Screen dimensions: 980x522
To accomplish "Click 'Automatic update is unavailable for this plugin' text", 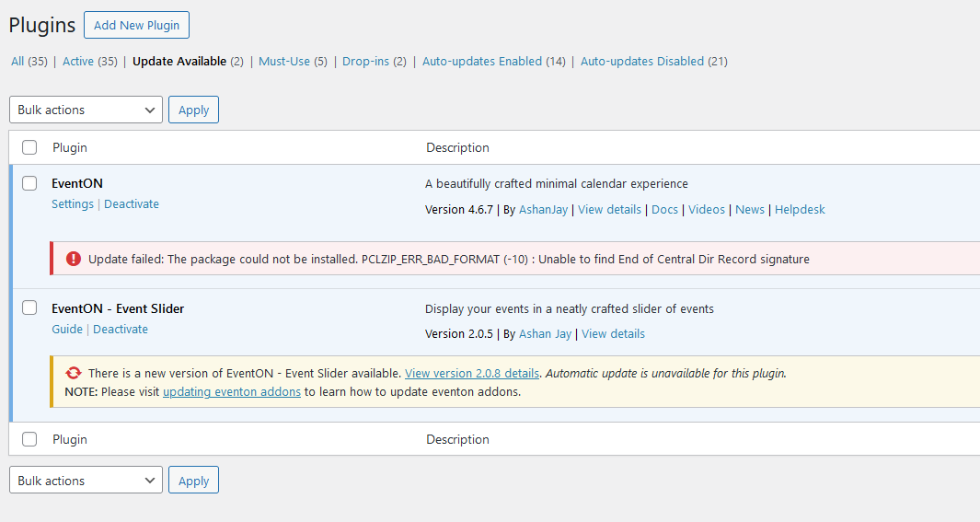I will pyautogui.click(x=666, y=373).
